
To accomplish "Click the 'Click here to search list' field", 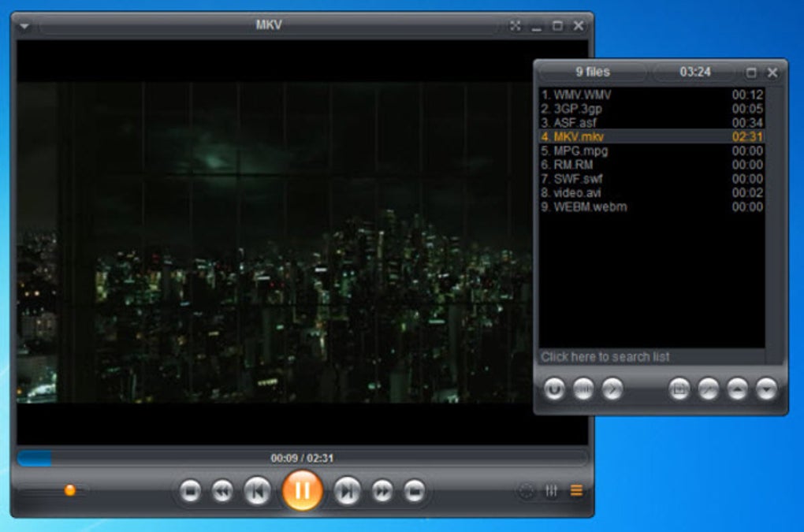I will point(652,357).
